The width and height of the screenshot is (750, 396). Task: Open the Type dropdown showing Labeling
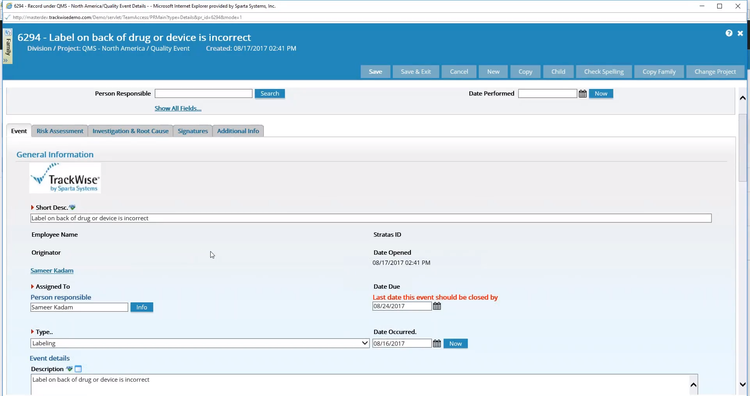pos(200,343)
